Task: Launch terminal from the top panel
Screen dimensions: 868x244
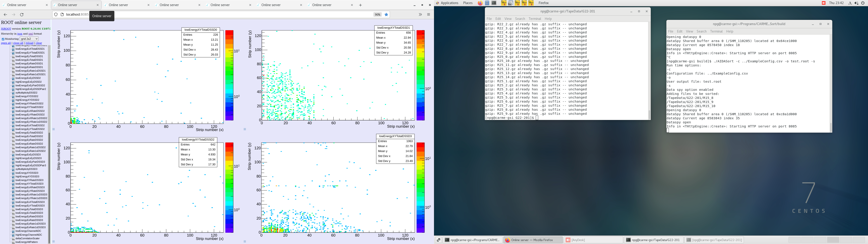Action: coord(494,3)
